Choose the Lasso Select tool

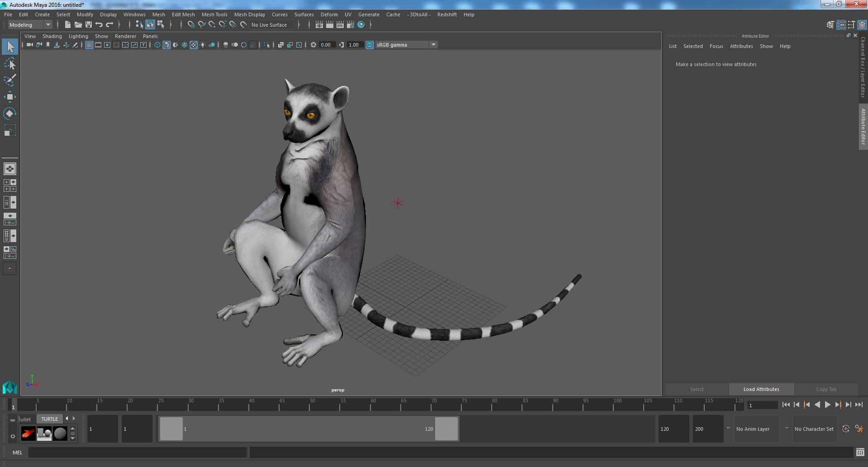(x=10, y=64)
